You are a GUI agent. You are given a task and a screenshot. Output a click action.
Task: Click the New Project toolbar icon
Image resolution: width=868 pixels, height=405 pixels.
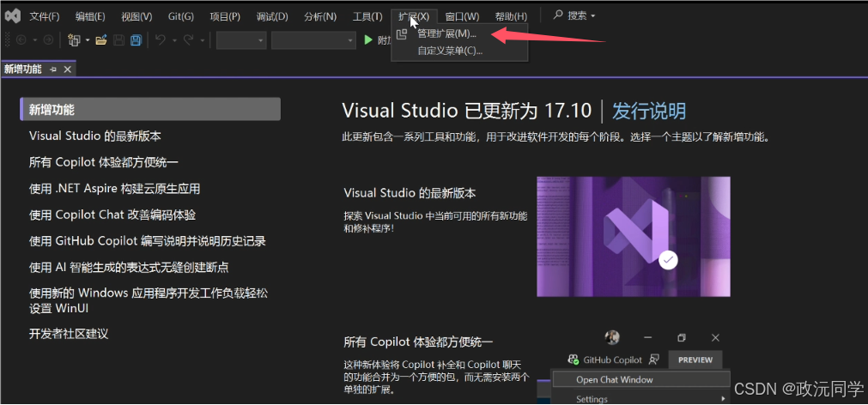pyautogui.click(x=73, y=39)
